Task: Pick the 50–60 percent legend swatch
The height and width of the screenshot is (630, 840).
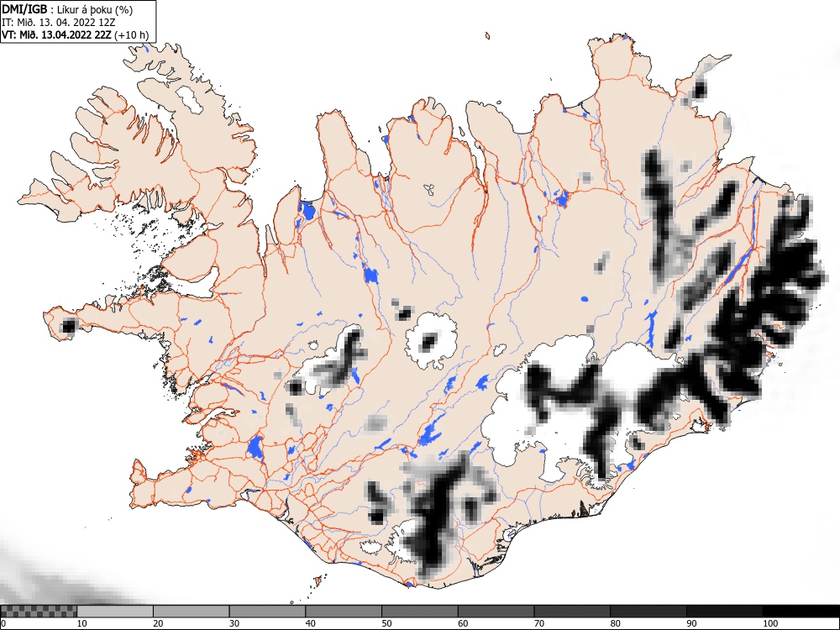Action: (419, 612)
